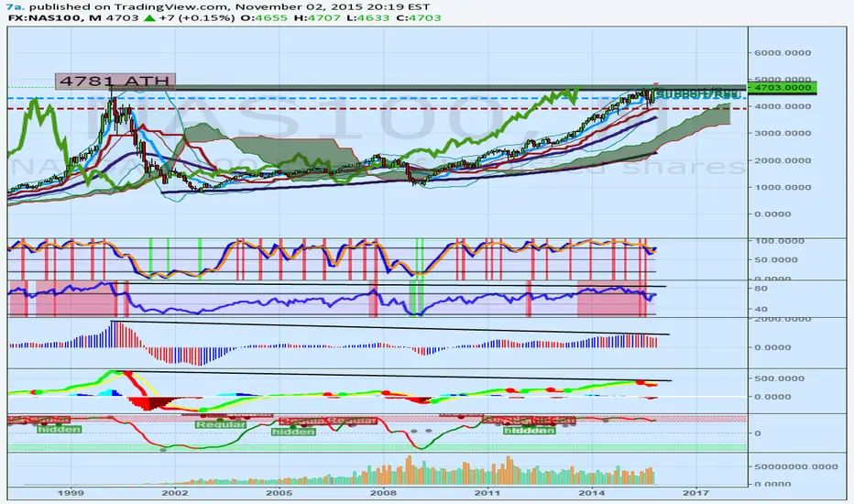The height and width of the screenshot is (504, 854).
Task: Click the 40 RSI scale label
Action: click(761, 309)
